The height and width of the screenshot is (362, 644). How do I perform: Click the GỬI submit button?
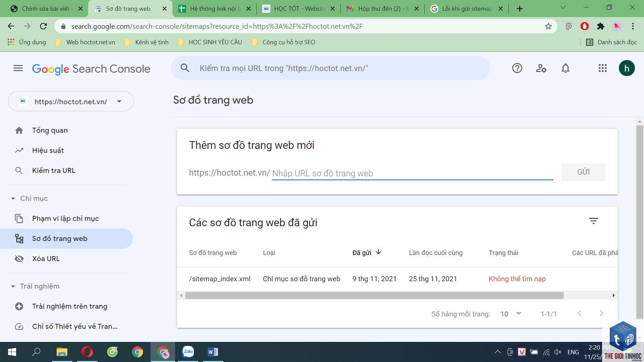[583, 172]
